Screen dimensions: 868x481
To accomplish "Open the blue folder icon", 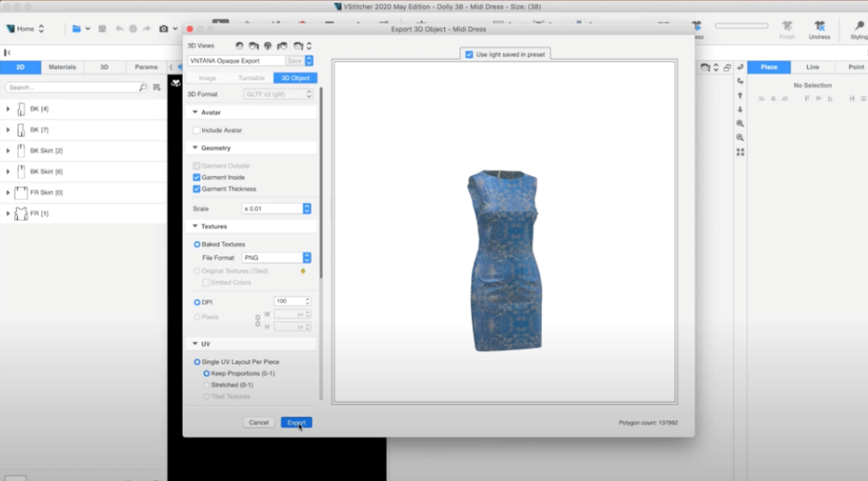I will tap(76, 29).
